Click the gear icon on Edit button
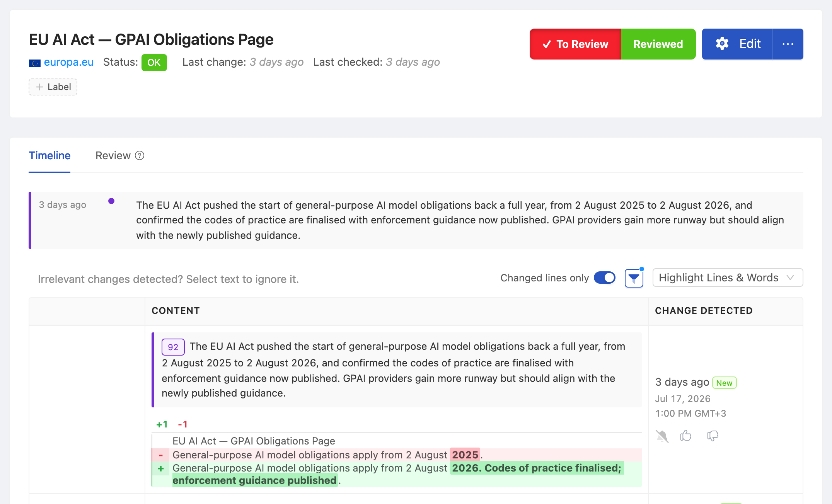Viewport: 832px width, 504px height. click(x=722, y=44)
